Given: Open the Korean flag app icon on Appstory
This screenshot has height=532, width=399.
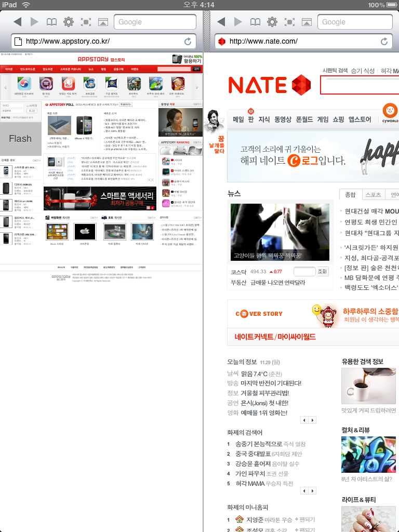Looking at the screenshot, I should [x=24, y=84].
